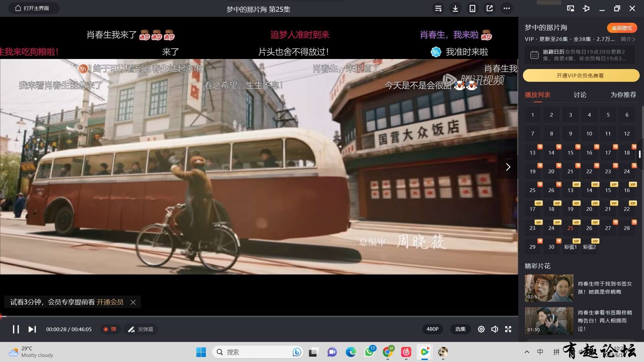Click the pin window on top icon
This screenshot has width=644, height=362.
[586, 8]
